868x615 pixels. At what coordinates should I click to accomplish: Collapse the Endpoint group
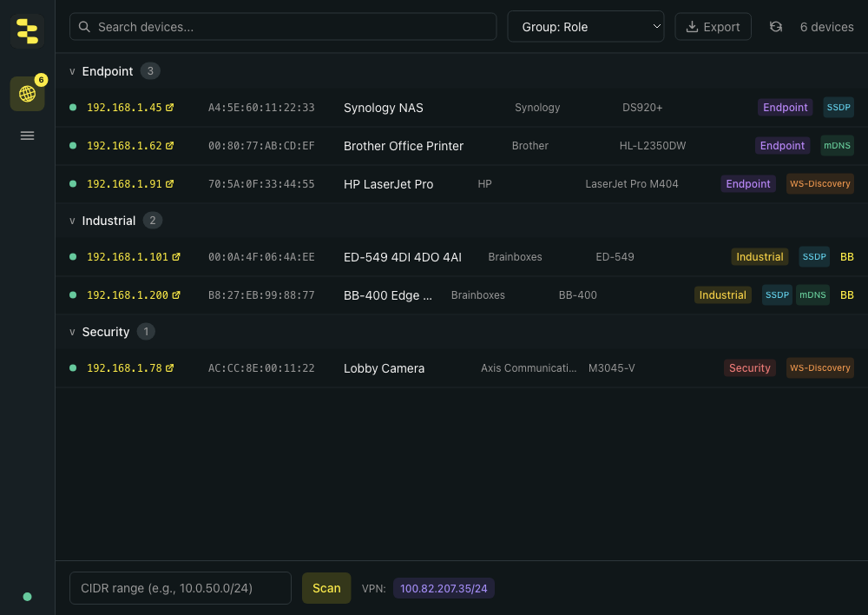pos(72,71)
